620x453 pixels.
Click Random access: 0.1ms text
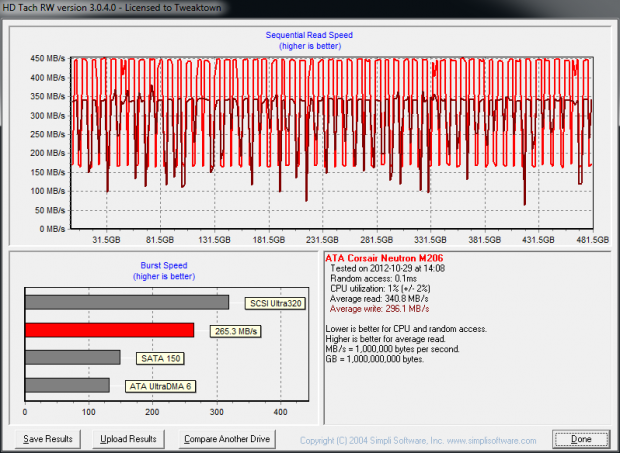point(373,279)
